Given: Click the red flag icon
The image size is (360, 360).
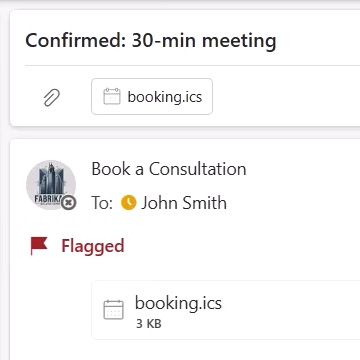Looking at the screenshot, I should [x=39, y=246].
